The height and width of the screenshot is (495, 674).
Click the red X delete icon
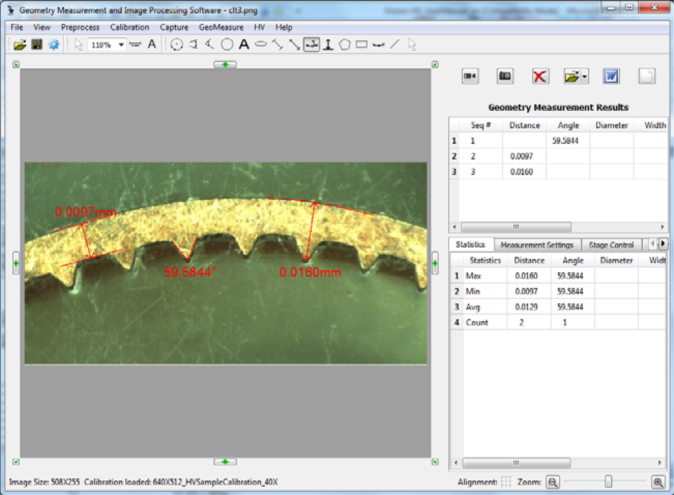(540, 76)
